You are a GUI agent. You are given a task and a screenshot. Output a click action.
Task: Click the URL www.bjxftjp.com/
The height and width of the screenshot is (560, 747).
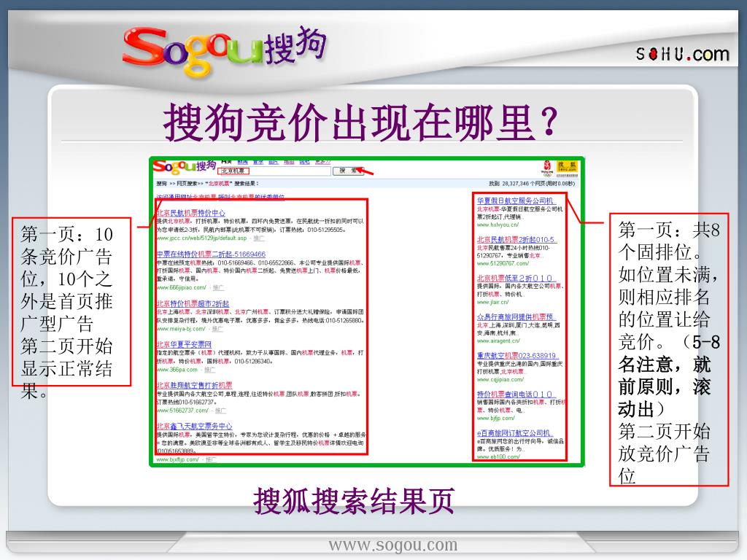tap(178, 459)
